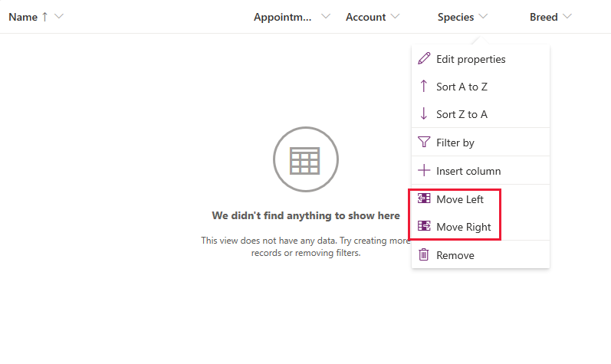Viewport: 611px width, 364px height.
Task: Click the Edit properties pencil icon
Action: click(x=424, y=59)
